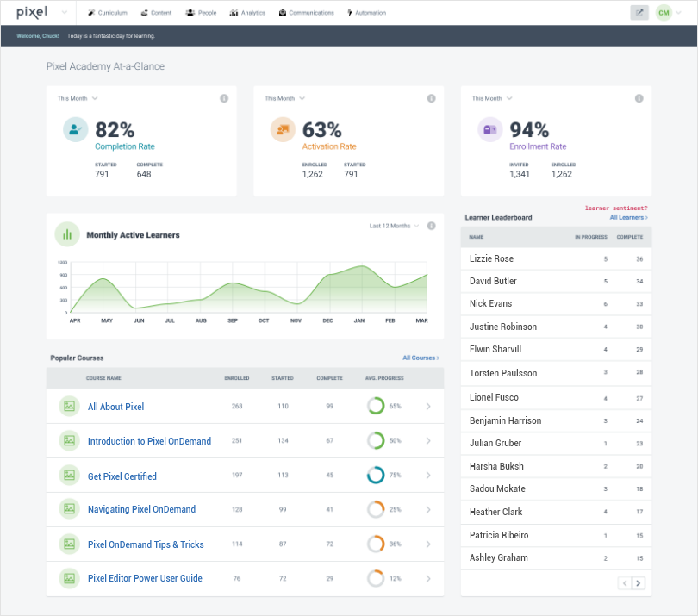The height and width of the screenshot is (616, 698).
Task: Open the Last 12 Months dropdown
Action: [x=395, y=226]
